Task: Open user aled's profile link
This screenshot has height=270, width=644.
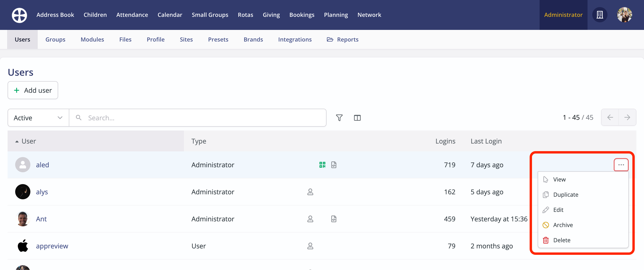Action: click(x=42, y=164)
